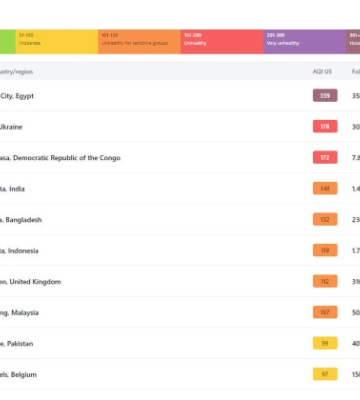Click the 112 AQI badge
The width and height of the screenshot is (360, 400).
[325, 282]
